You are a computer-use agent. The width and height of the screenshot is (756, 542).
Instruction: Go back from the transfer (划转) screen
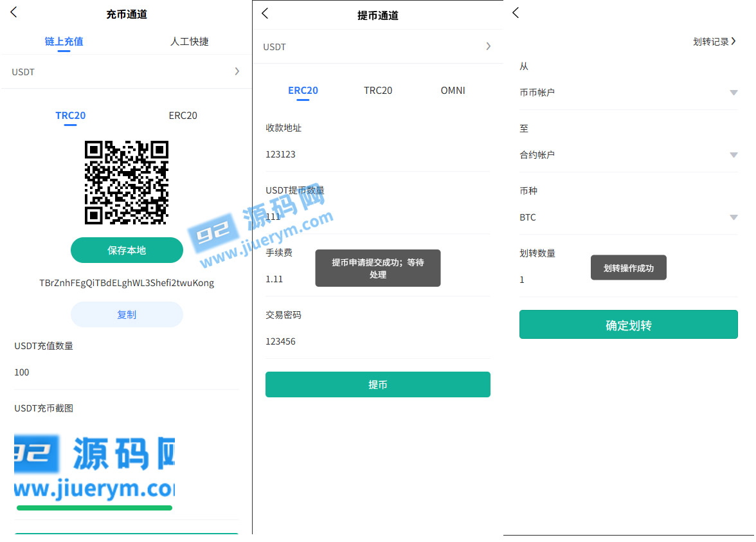[516, 13]
